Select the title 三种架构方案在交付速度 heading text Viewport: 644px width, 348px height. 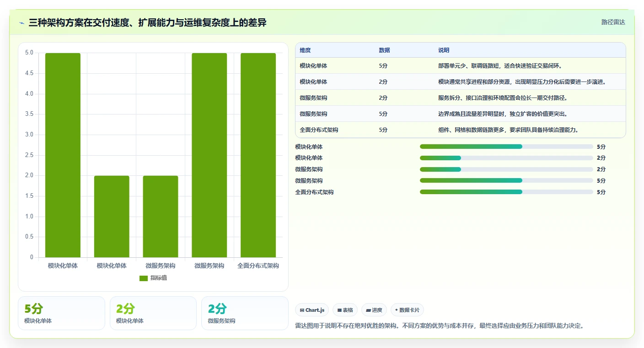[148, 22]
